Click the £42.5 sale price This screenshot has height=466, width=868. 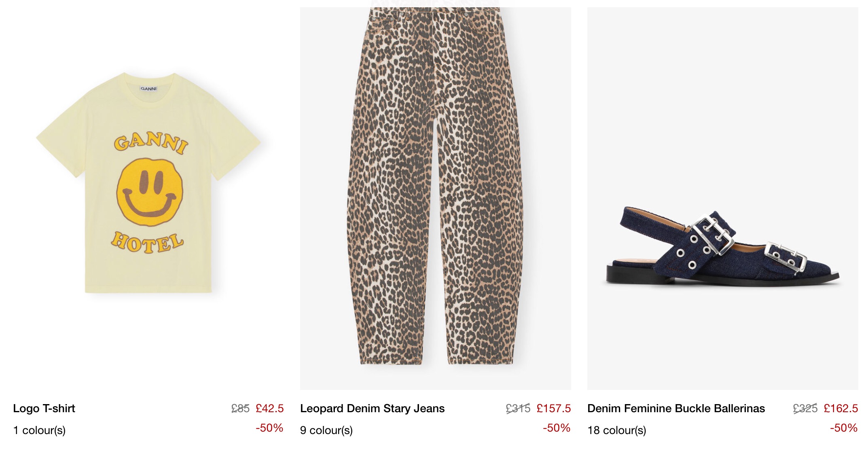coord(270,409)
